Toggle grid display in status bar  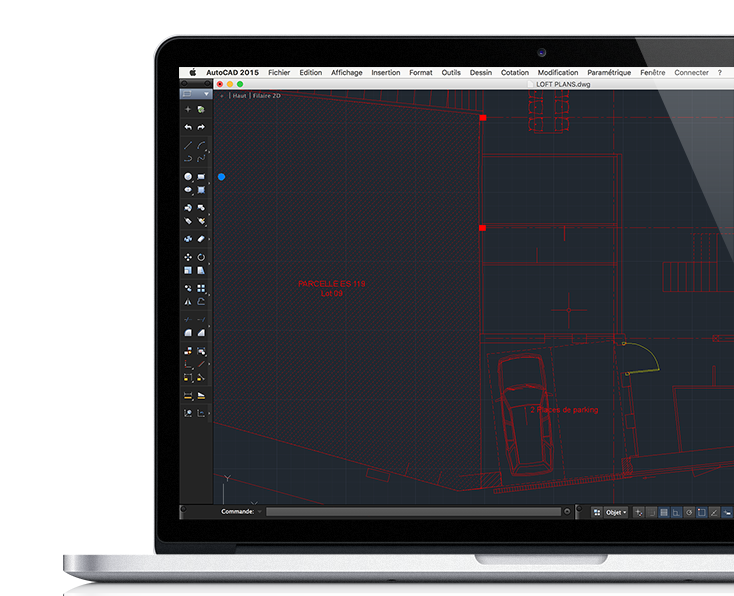coord(664,513)
